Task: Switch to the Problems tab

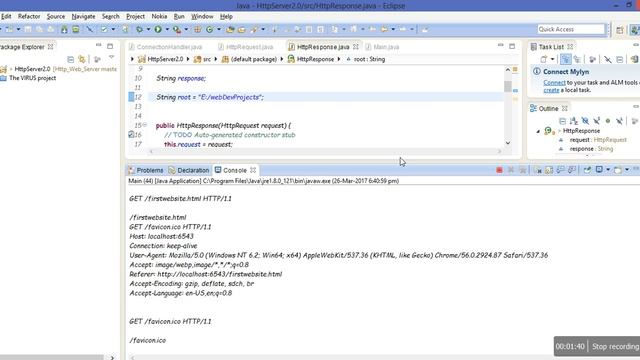Action: [x=146, y=170]
